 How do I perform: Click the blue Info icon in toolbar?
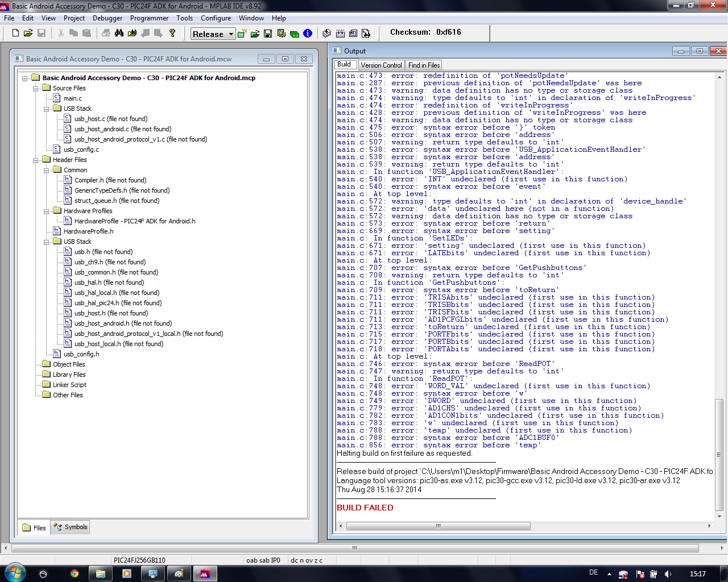click(x=308, y=34)
